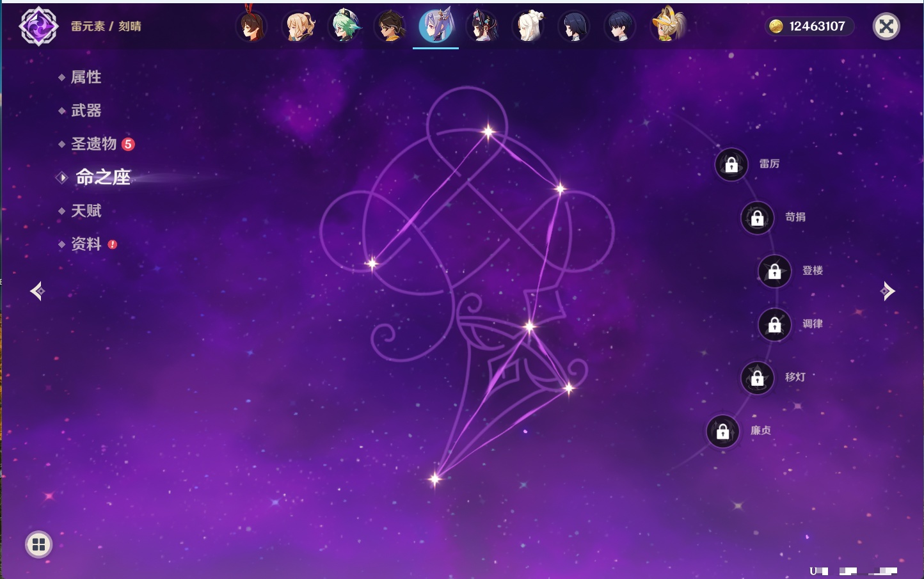Screen dimensions: 924x579
Task: Click the locked 调律 constellation node
Action: pyautogui.click(x=775, y=324)
